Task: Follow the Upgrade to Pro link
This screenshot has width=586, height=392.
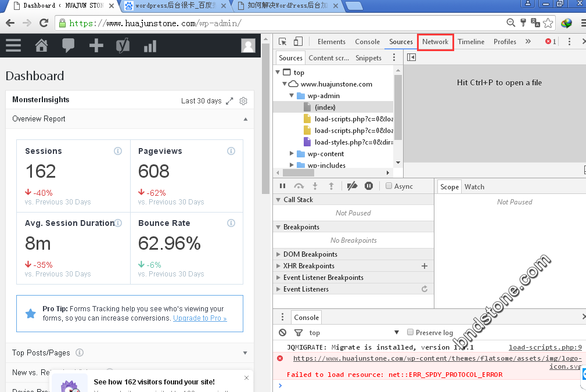Action: 200,318
